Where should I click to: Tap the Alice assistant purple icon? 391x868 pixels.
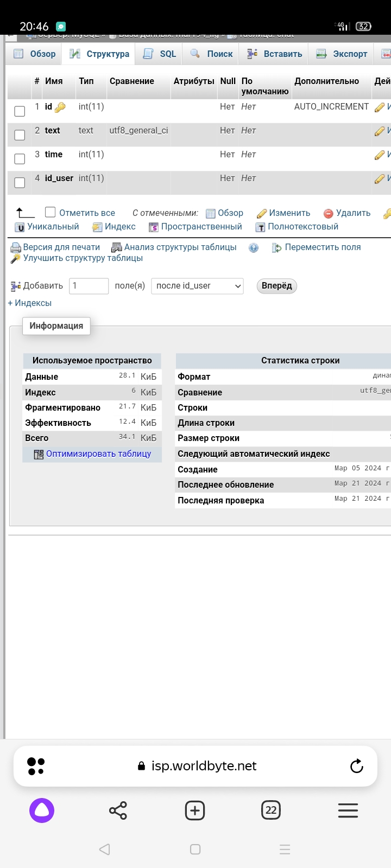pos(42,810)
